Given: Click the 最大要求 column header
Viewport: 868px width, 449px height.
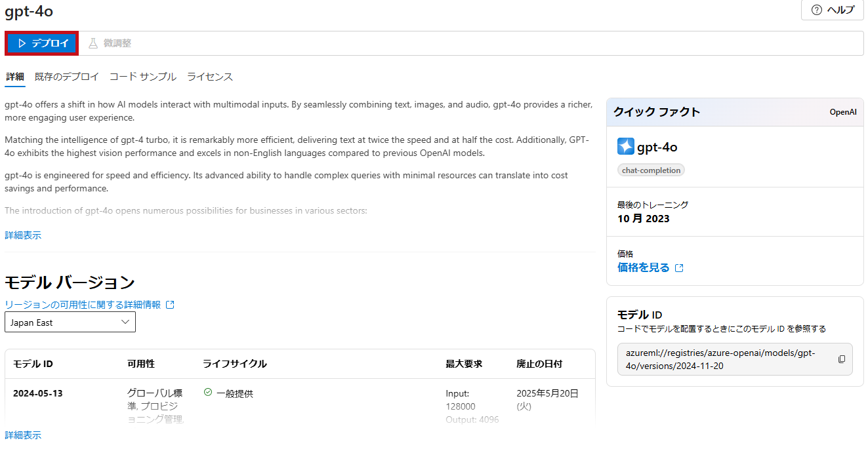Looking at the screenshot, I should point(464,364).
